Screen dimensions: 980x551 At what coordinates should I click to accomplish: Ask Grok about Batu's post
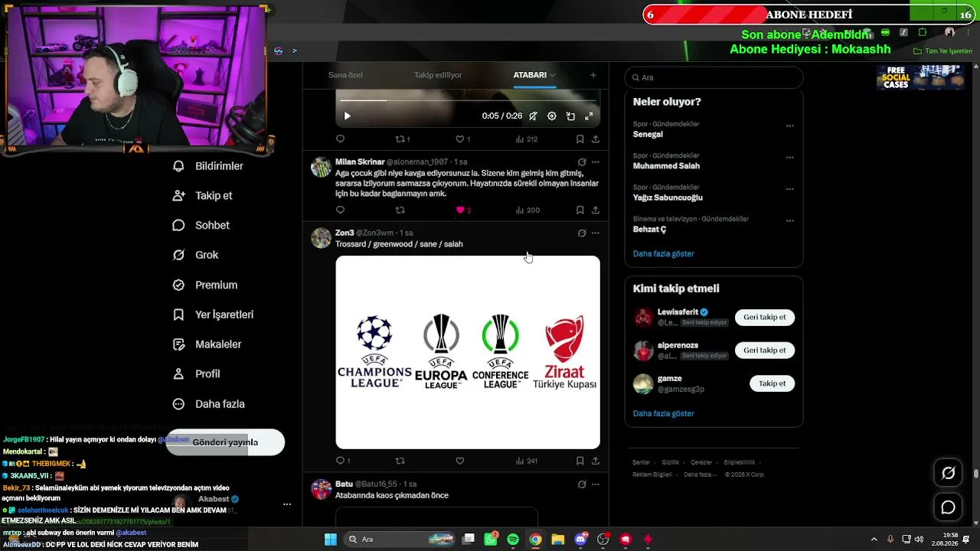tap(582, 484)
